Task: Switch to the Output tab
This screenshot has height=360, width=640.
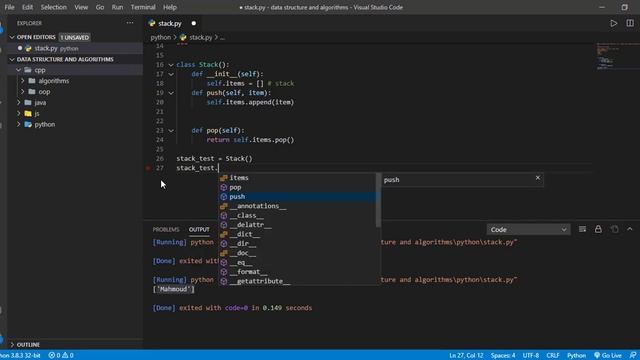Action: click(199, 229)
